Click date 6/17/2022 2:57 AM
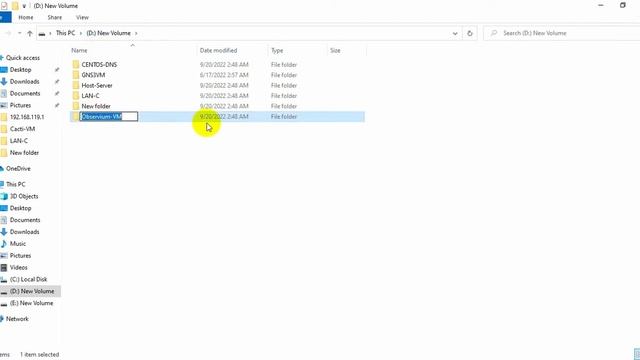The width and height of the screenshot is (640, 360). (224, 75)
